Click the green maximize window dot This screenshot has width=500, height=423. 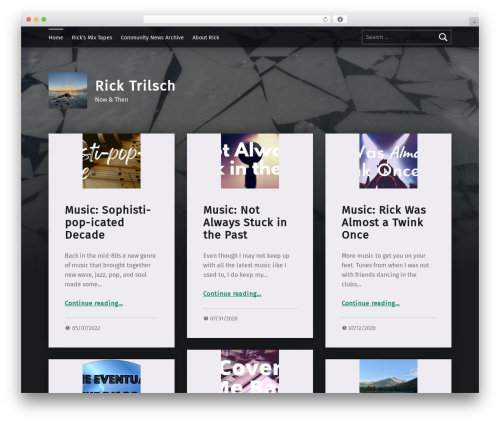pyautogui.click(x=44, y=20)
